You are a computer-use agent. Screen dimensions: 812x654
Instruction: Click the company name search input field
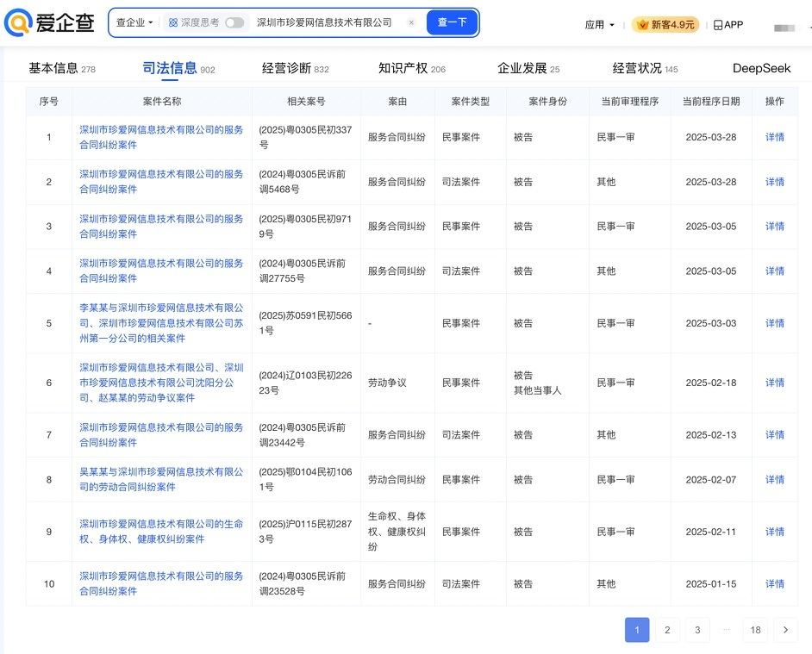tap(324, 23)
